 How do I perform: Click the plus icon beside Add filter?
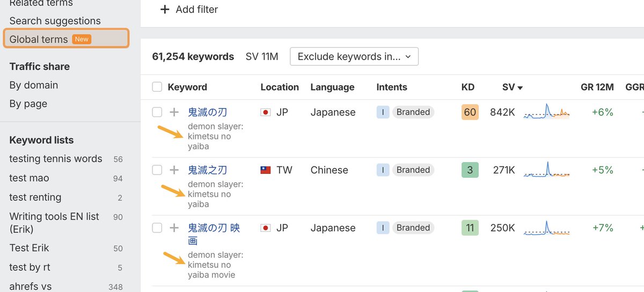coord(165,10)
